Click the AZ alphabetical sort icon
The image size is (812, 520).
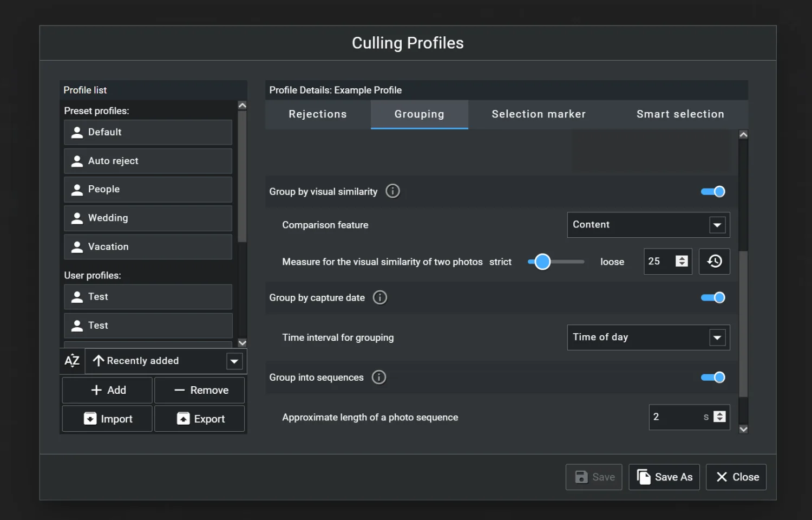72,361
